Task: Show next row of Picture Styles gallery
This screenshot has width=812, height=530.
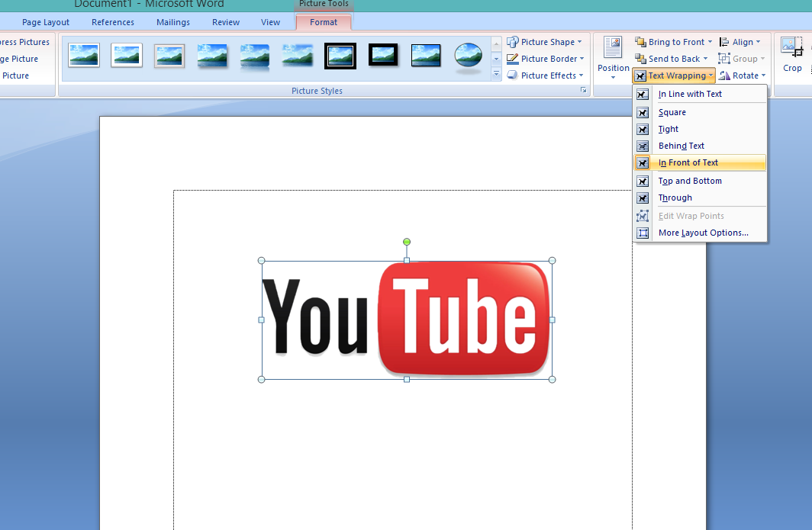Action: pyautogui.click(x=496, y=59)
